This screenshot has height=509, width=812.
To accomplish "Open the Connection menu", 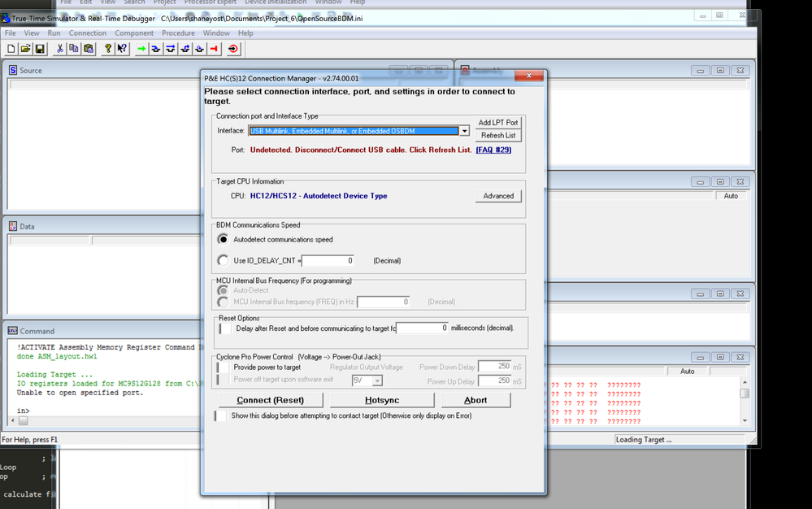I will pyautogui.click(x=88, y=33).
